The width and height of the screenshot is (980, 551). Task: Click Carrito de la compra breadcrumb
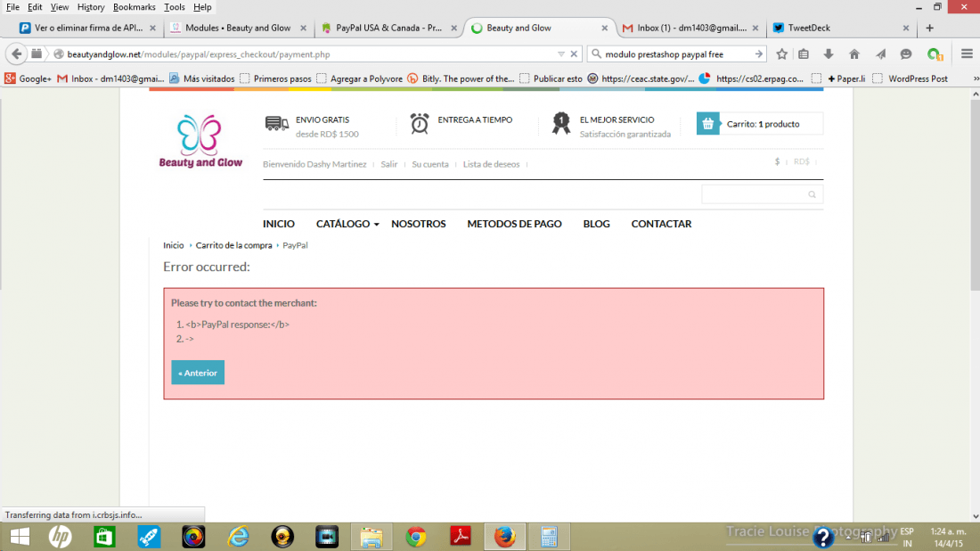[233, 245]
